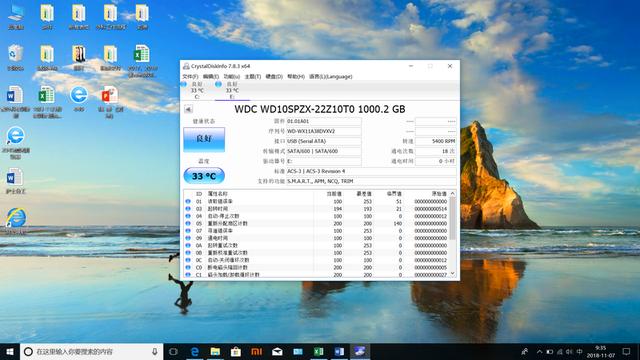This screenshot has width=640, height=360.
Task: Toggle IME language indicator 中
Action: pyautogui.click(x=579, y=351)
